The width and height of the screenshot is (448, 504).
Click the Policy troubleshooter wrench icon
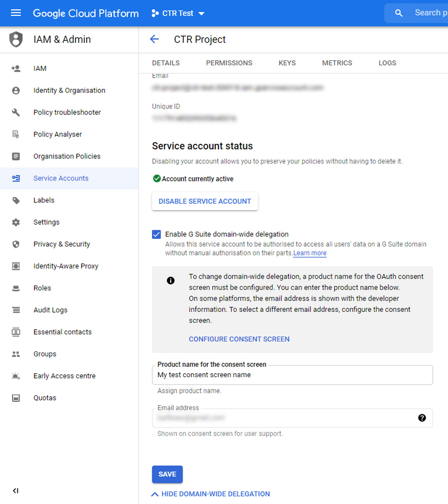coord(16,112)
